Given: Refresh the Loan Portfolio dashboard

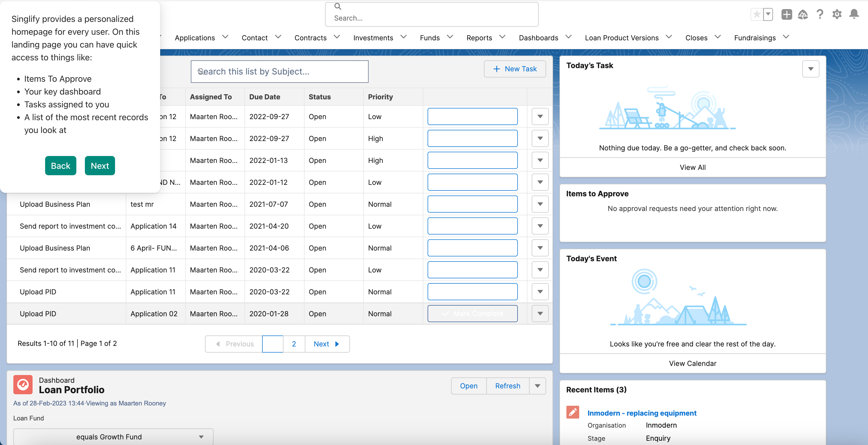Looking at the screenshot, I should (x=507, y=386).
